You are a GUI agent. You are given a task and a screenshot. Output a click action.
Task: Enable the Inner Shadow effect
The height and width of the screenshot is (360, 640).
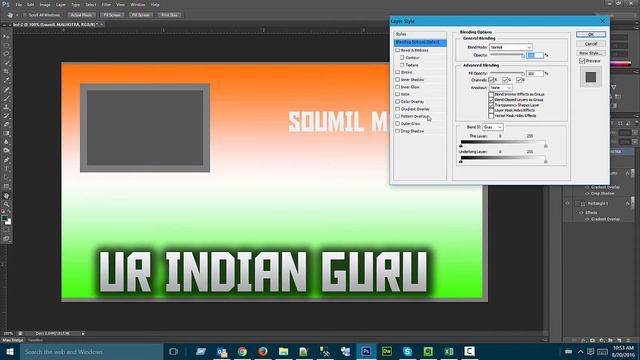398,80
